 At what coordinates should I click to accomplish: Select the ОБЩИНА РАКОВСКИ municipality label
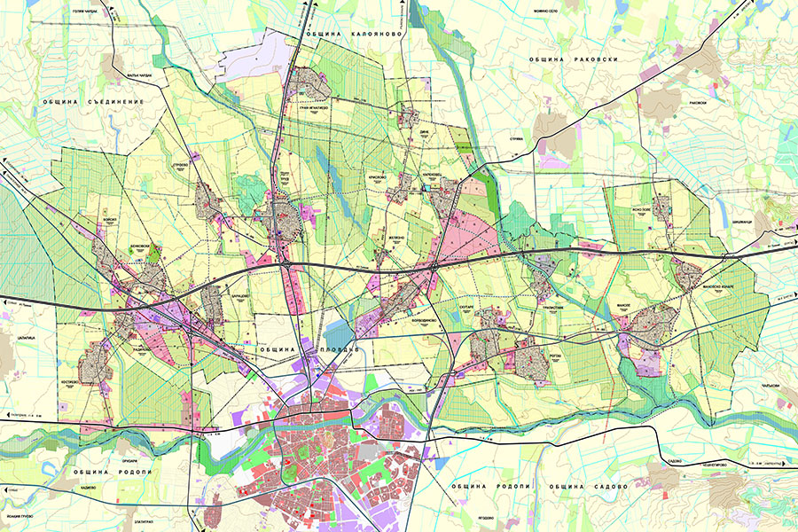pos(572,59)
